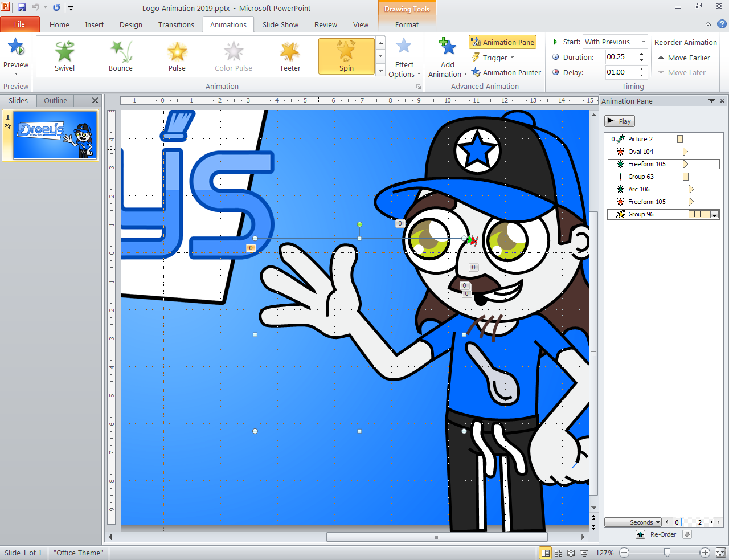Activate the Animation Painter
729x560 pixels.
506,73
